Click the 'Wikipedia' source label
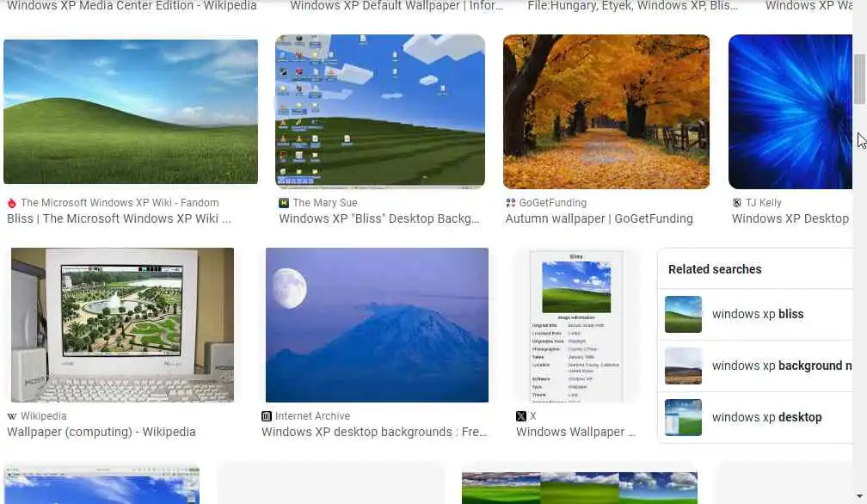The height and width of the screenshot is (504, 867). tap(43, 416)
